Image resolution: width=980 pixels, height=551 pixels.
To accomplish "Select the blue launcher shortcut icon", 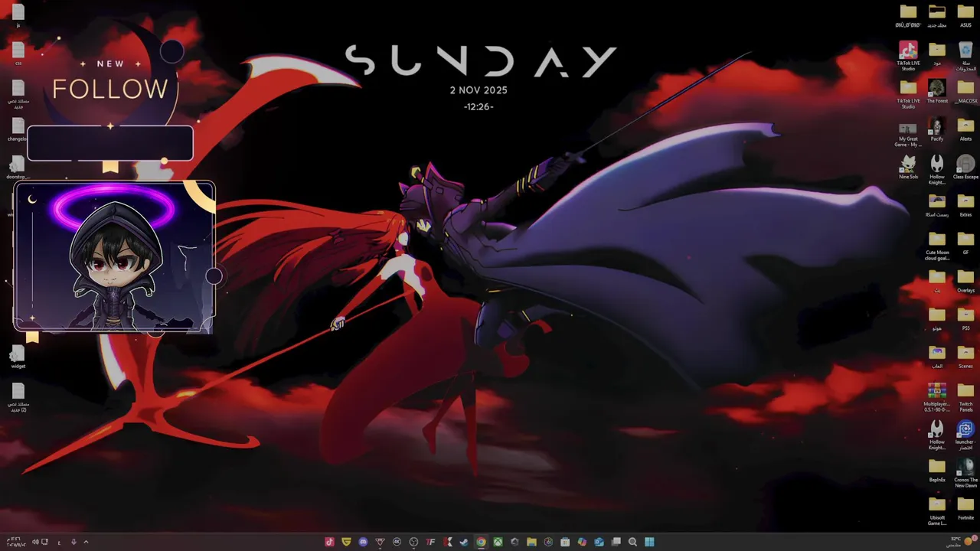I will tap(965, 435).
